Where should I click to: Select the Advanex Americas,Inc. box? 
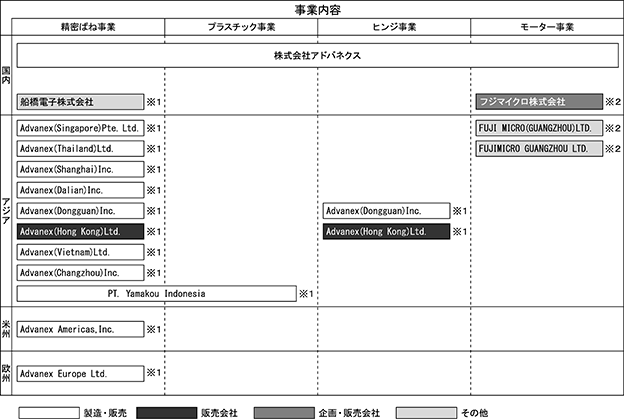80,329
